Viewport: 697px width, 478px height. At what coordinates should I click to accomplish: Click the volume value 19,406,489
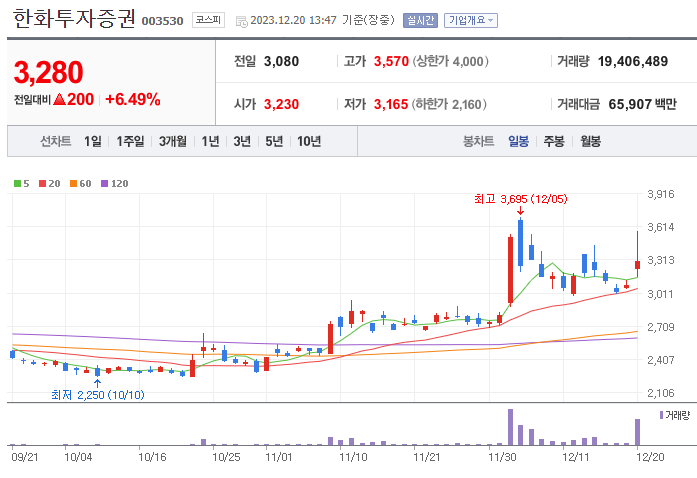633,61
